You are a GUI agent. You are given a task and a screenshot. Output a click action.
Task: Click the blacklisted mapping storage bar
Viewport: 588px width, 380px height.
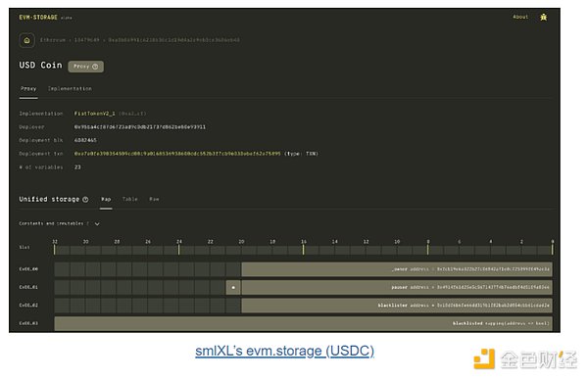[303, 323]
